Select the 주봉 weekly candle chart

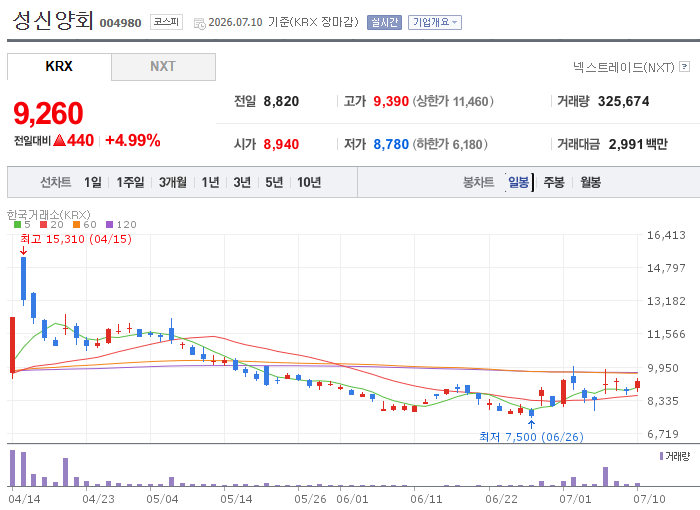coord(554,182)
